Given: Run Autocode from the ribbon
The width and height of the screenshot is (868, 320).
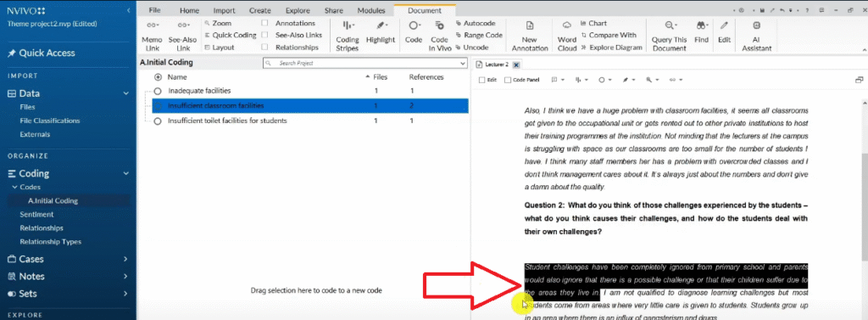Looking at the screenshot, I should tap(476, 23).
